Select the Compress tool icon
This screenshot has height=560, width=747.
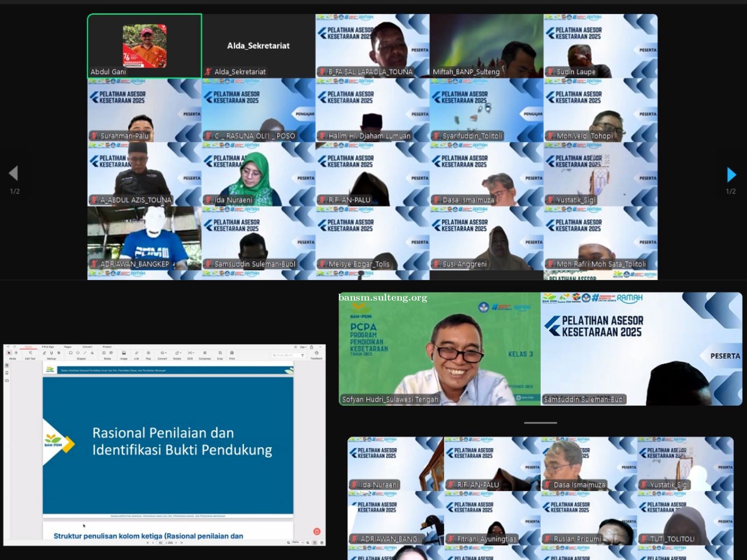coord(204,354)
